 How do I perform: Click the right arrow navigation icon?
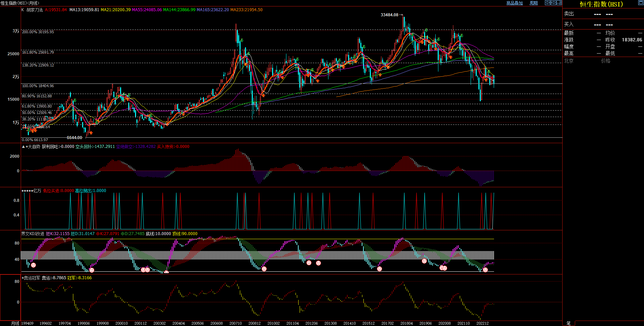[553, 3]
